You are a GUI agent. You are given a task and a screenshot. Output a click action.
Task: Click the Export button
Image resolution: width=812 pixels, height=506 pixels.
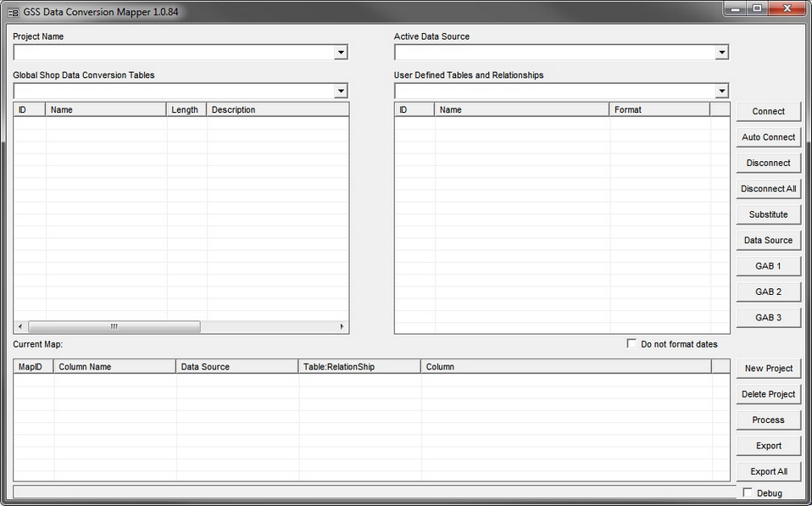769,446
